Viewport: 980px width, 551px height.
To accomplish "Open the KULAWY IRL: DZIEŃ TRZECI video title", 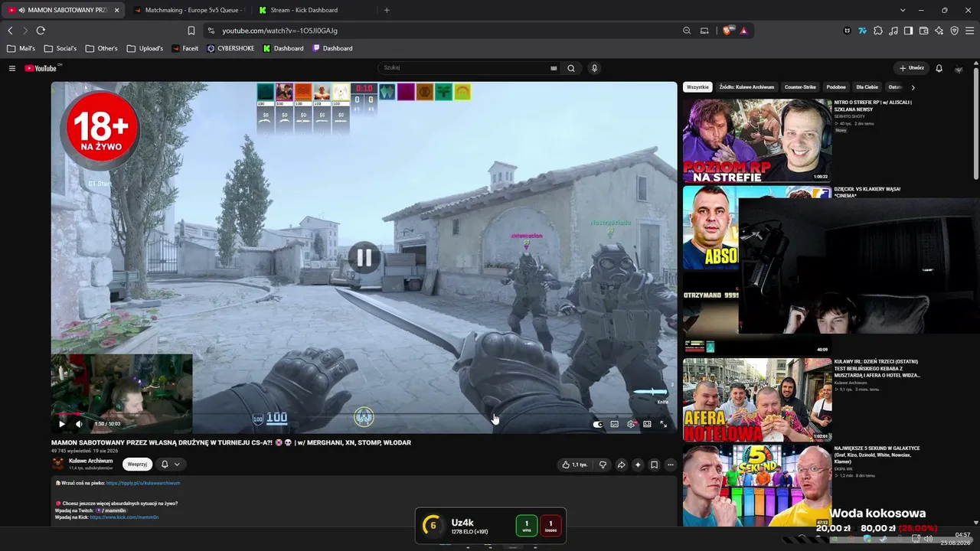I will pyautogui.click(x=877, y=368).
